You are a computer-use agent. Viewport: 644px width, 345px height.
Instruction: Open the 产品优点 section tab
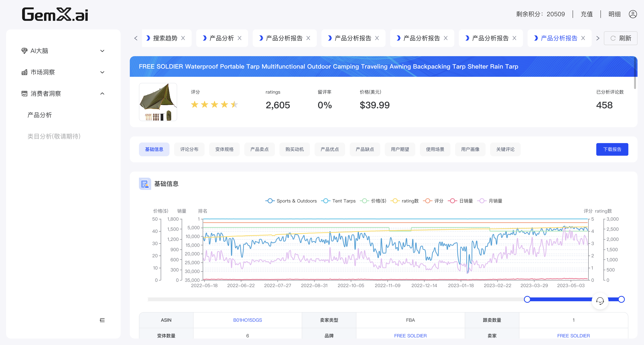(330, 149)
